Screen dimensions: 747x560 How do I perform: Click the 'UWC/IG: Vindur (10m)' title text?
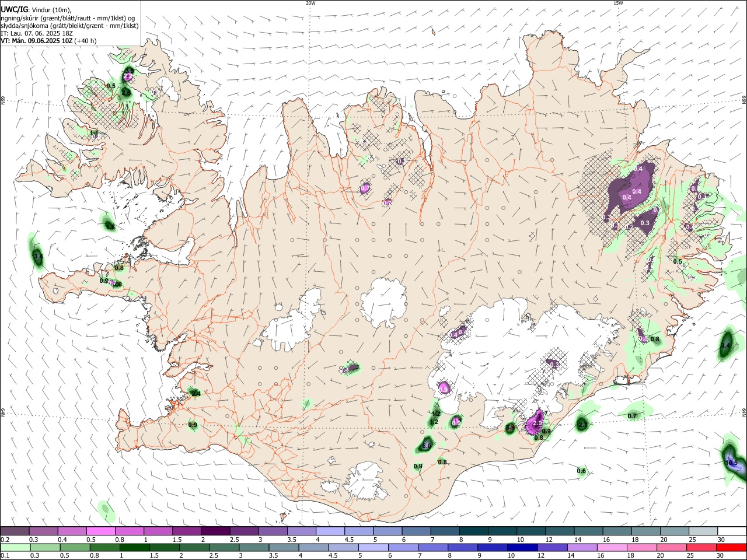[x=36, y=10]
